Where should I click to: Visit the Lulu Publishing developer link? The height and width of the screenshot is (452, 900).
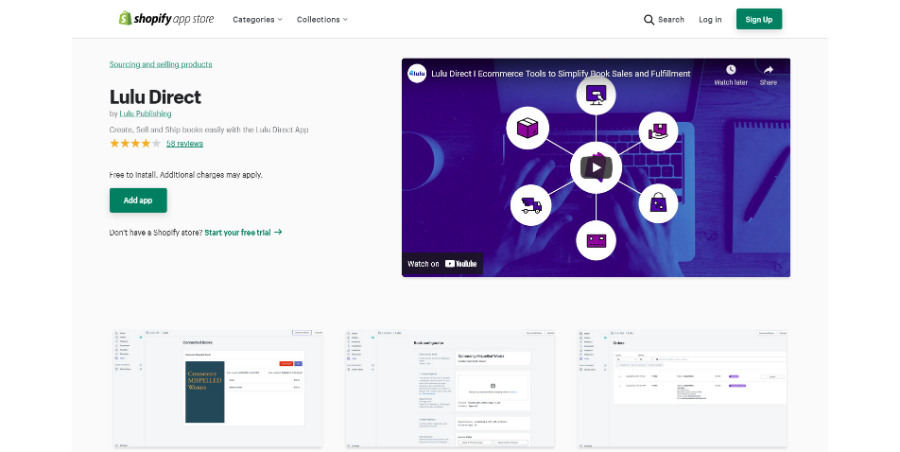(x=145, y=114)
